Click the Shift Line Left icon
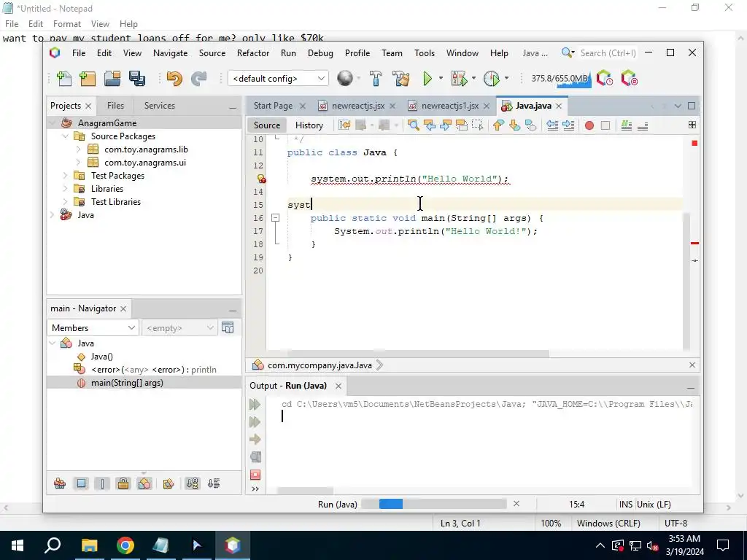The height and width of the screenshot is (560, 747). coord(552,125)
